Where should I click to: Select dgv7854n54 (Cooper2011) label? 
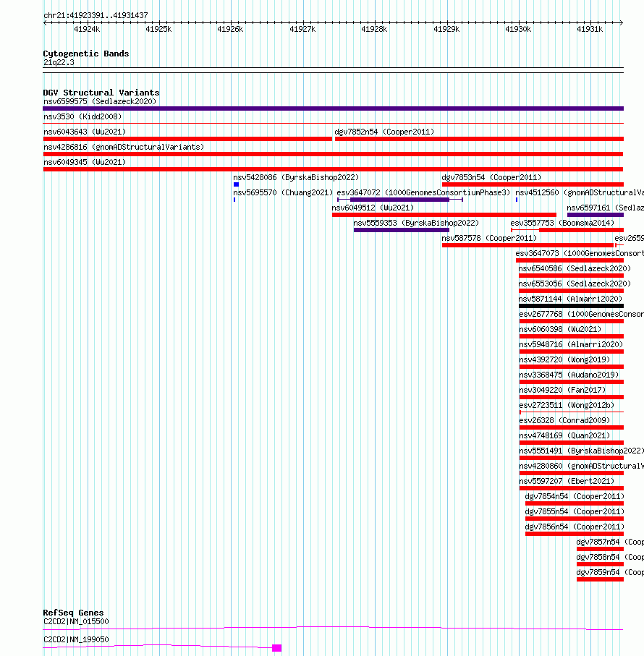coord(575,496)
